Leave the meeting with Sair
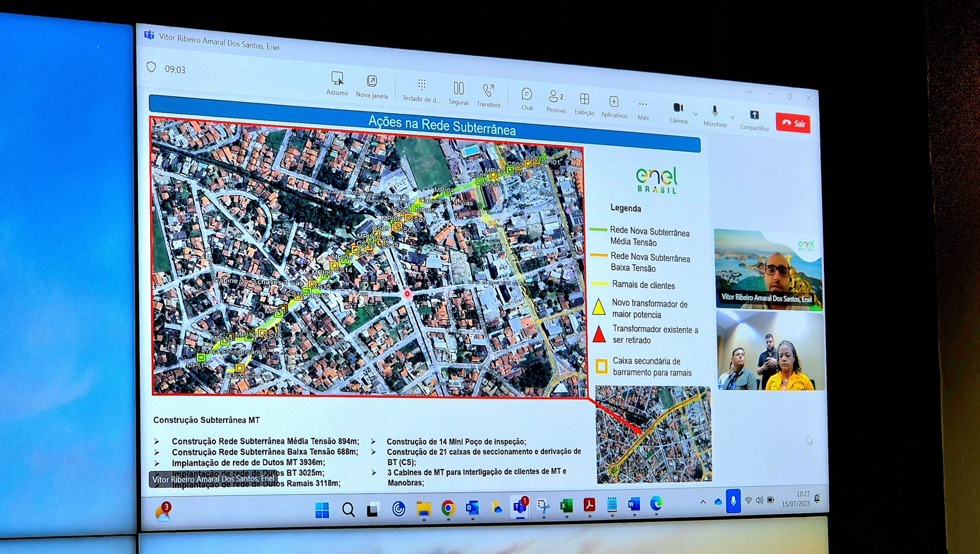 coord(793,123)
